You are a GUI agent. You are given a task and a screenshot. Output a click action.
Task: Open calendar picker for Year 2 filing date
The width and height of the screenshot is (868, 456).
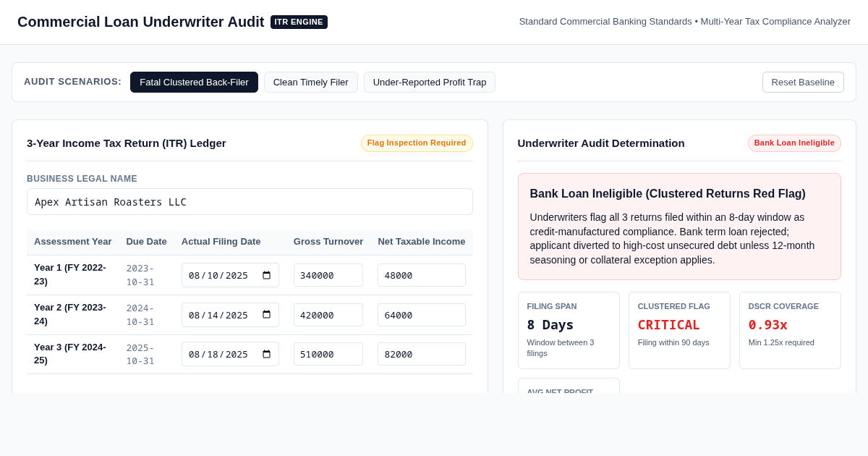(x=266, y=315)
